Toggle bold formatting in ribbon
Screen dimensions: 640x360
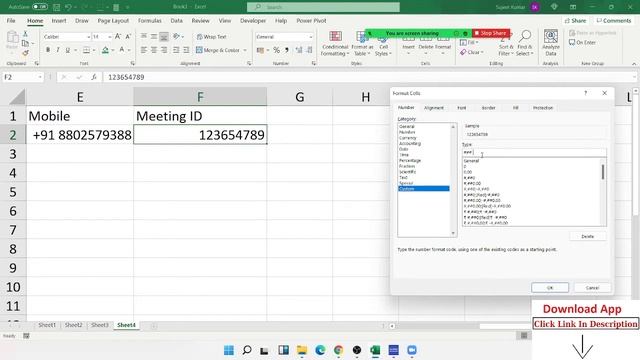[48, 50]
